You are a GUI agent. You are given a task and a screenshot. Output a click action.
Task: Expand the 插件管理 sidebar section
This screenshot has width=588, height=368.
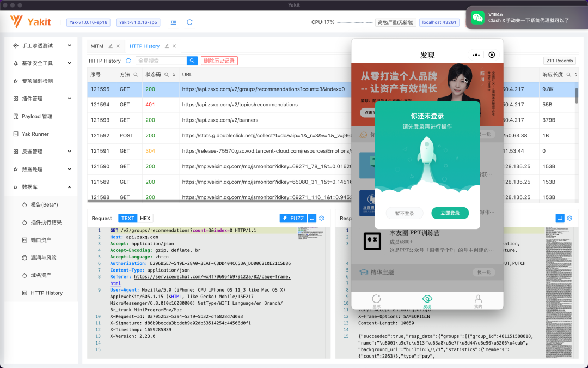coord(69,99)
